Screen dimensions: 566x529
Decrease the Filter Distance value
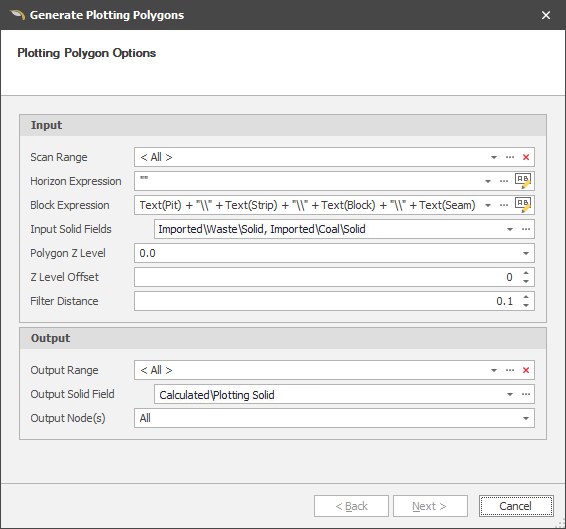526,305
